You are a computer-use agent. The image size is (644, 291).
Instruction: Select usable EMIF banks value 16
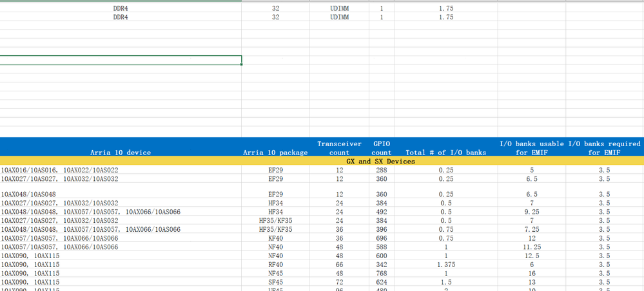pyautogui.click(x=532, y=274)
